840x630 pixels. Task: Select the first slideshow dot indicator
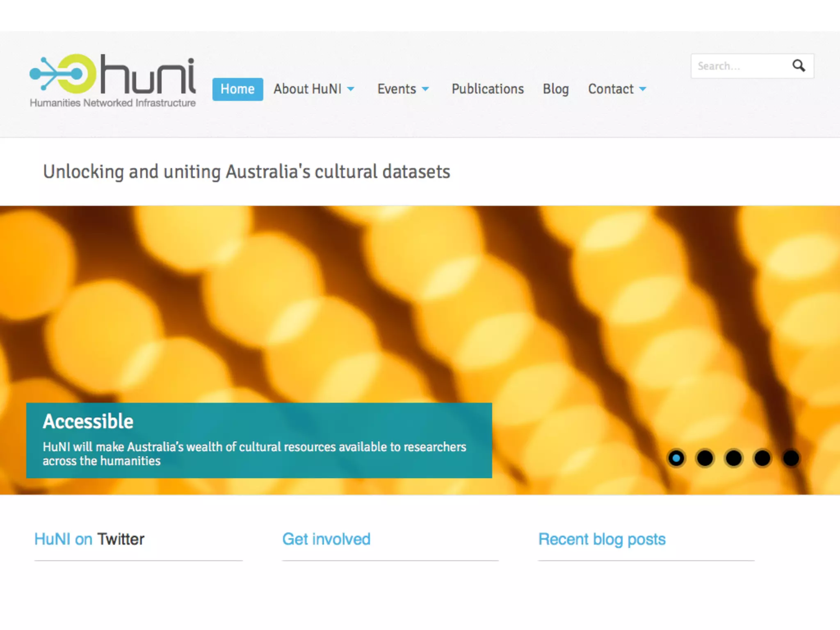pos(676,458)
